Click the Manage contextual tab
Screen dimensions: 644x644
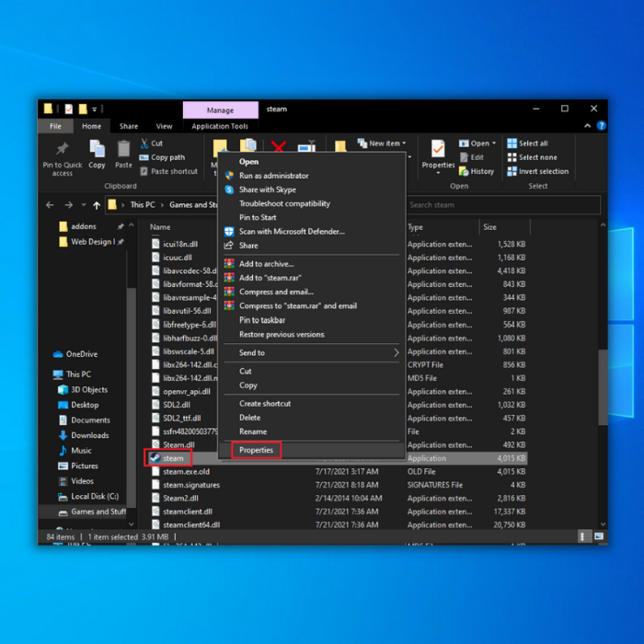tap(220, 110)
